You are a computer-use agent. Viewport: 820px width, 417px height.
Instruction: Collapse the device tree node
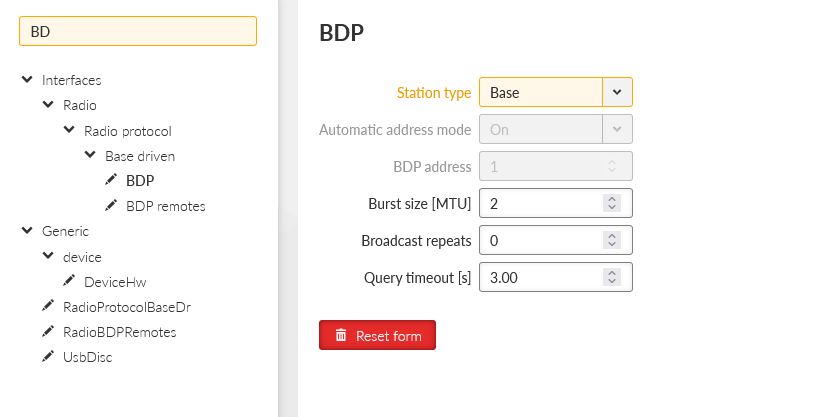pos(48,256)
